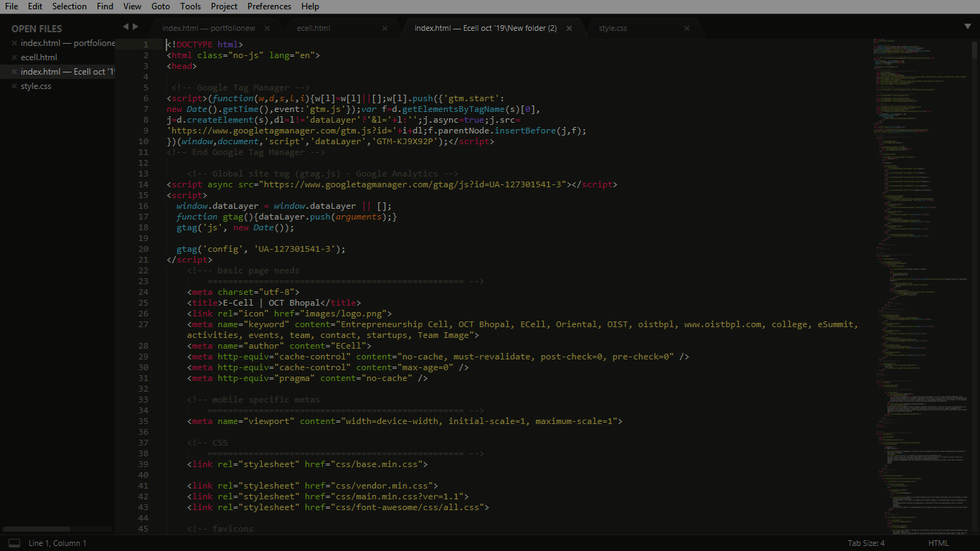Click the viewport meta tag line

pyautogui.click(x=405, y=421)
